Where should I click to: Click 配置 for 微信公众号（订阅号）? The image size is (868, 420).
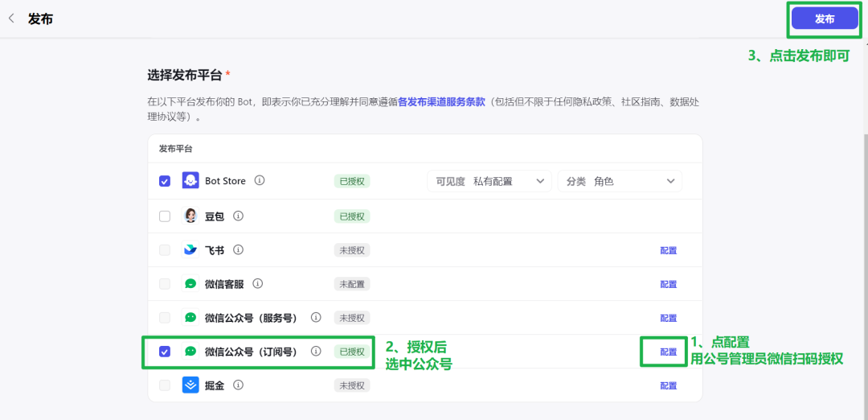(668, 352)
